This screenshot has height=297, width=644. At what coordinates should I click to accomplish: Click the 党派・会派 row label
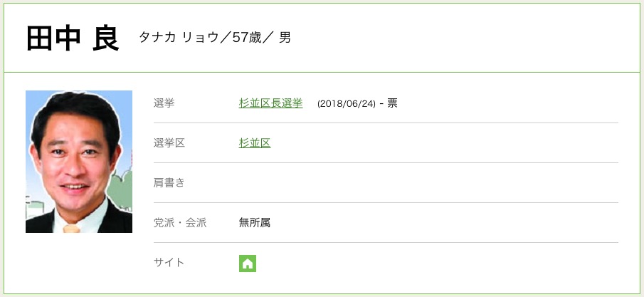pyautogui.click(x=180, y=223)
